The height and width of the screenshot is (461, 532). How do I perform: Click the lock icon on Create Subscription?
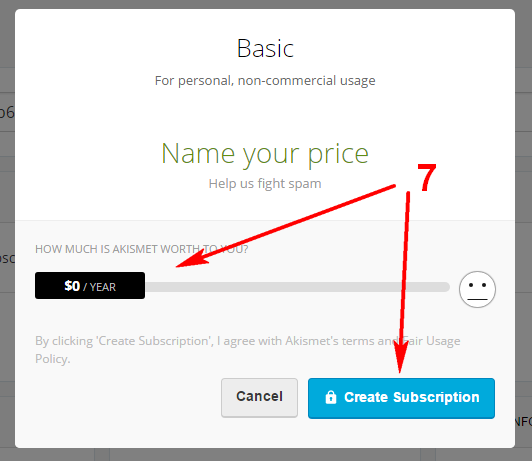[x=330, y=397]
